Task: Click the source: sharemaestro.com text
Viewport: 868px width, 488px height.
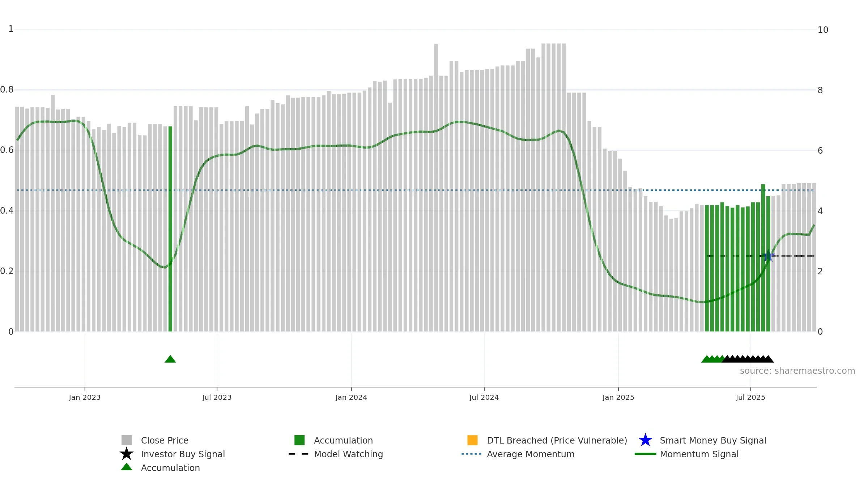Action: [797, 371]
